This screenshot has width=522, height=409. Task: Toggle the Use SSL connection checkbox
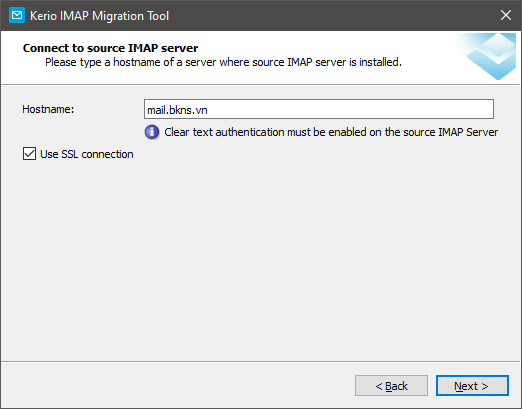29,154
